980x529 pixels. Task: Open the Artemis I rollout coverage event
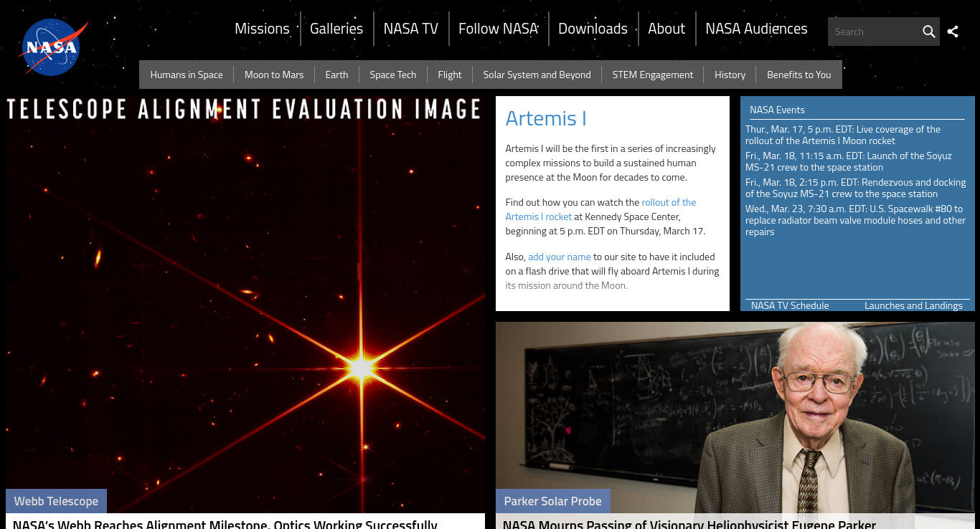pyautogui.click(x=843, y=135)
